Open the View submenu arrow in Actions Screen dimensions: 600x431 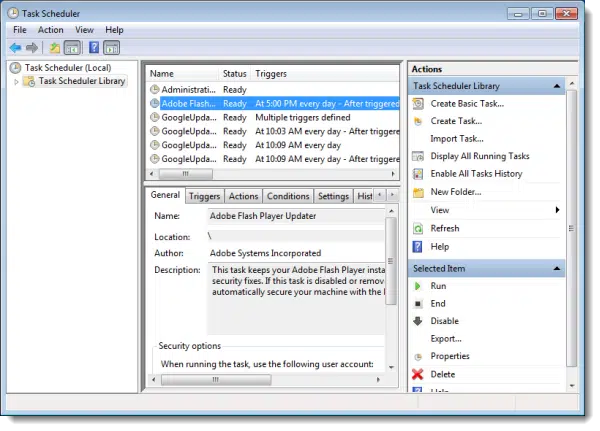[x=557, y=210]
